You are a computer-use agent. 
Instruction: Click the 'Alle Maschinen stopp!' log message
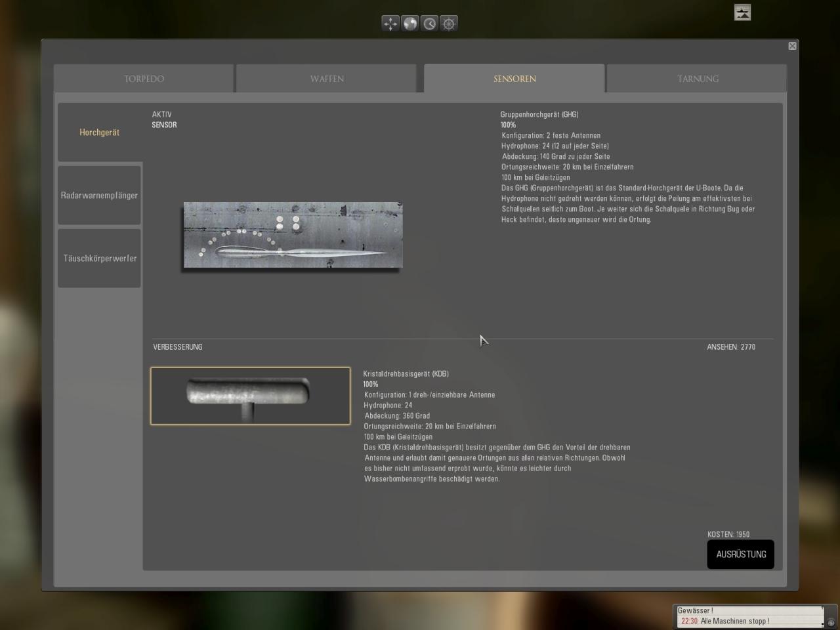[x=735, y=621]
